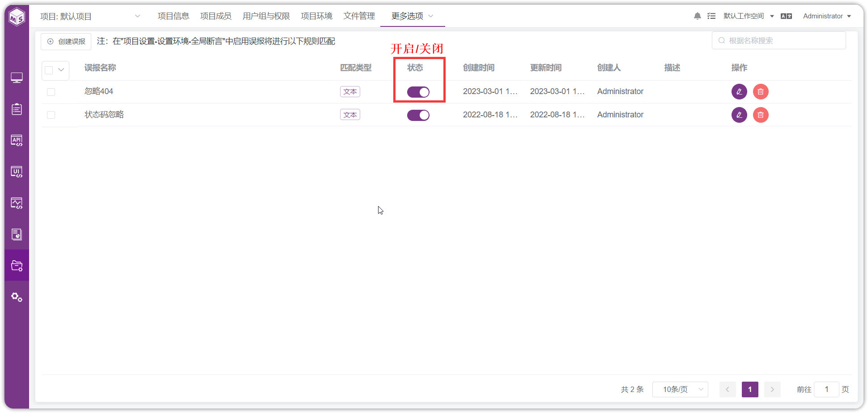Viewport: 868px width, 413px height.
Task: Edit the 状态码忽略 rule
Action: point(739,115)
